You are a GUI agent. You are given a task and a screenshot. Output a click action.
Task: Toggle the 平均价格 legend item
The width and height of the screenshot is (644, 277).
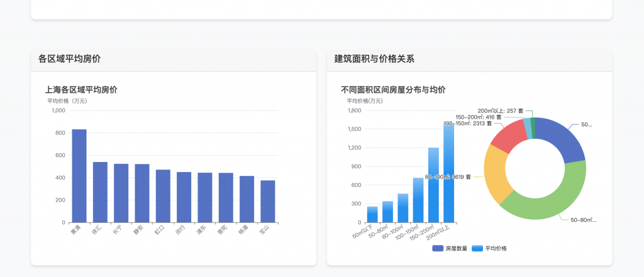pos(489,248)
